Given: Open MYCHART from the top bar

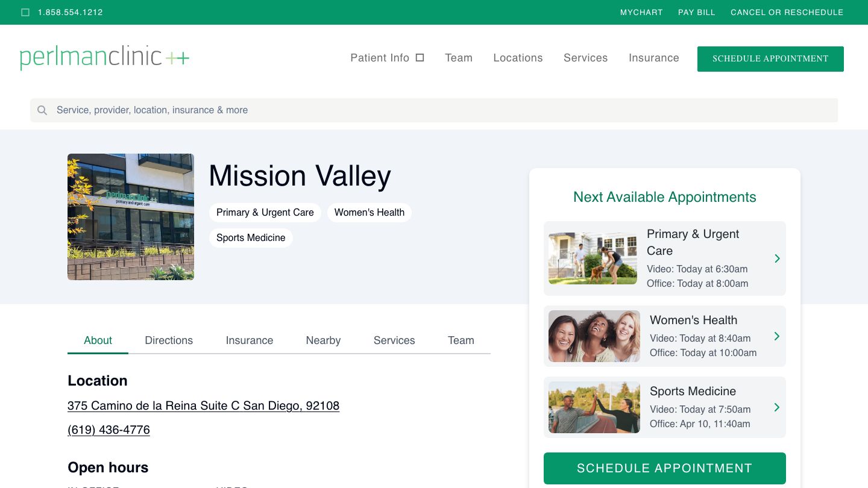Looking at the screenshot, I should pos(641,12).
